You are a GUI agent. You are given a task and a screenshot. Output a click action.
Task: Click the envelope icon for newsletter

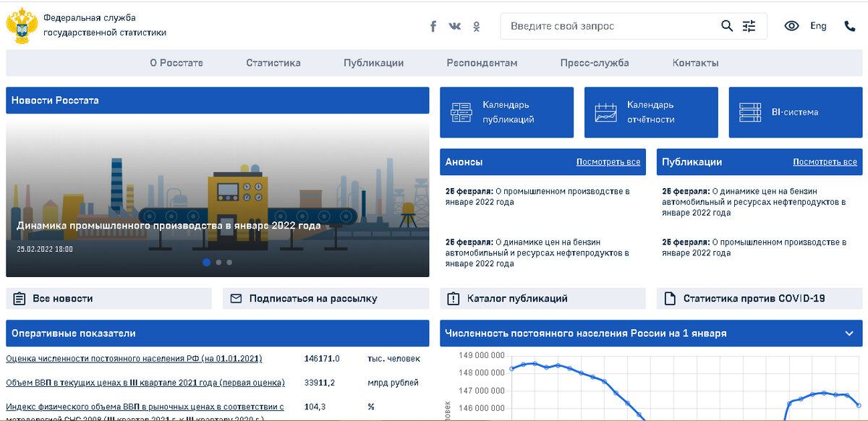coord(236,298)
